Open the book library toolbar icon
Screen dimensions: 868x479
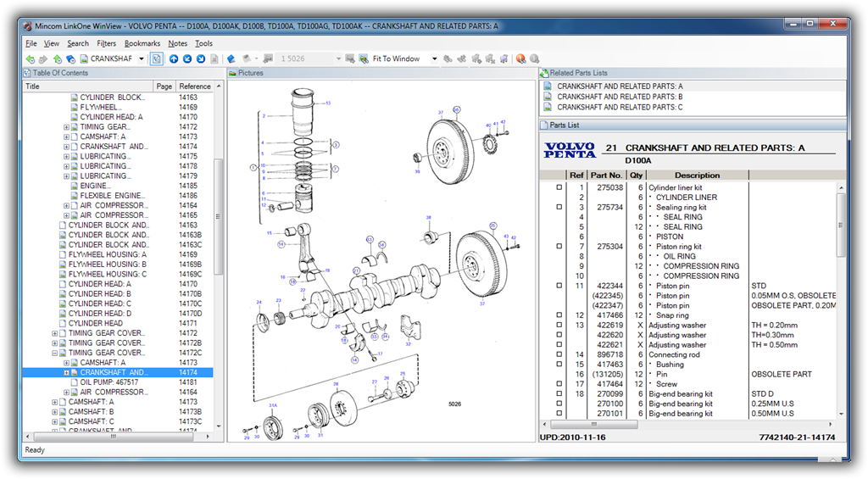click(x=70, y=58)
